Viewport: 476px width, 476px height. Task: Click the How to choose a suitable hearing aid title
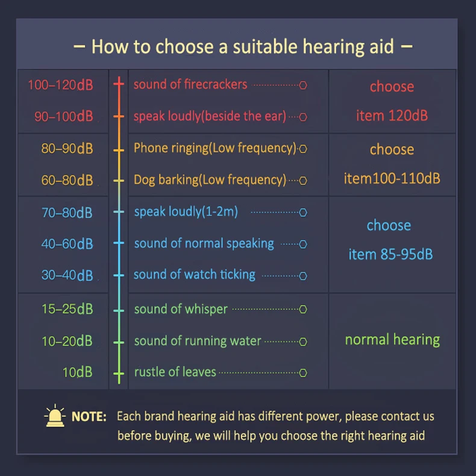point(243,46)
